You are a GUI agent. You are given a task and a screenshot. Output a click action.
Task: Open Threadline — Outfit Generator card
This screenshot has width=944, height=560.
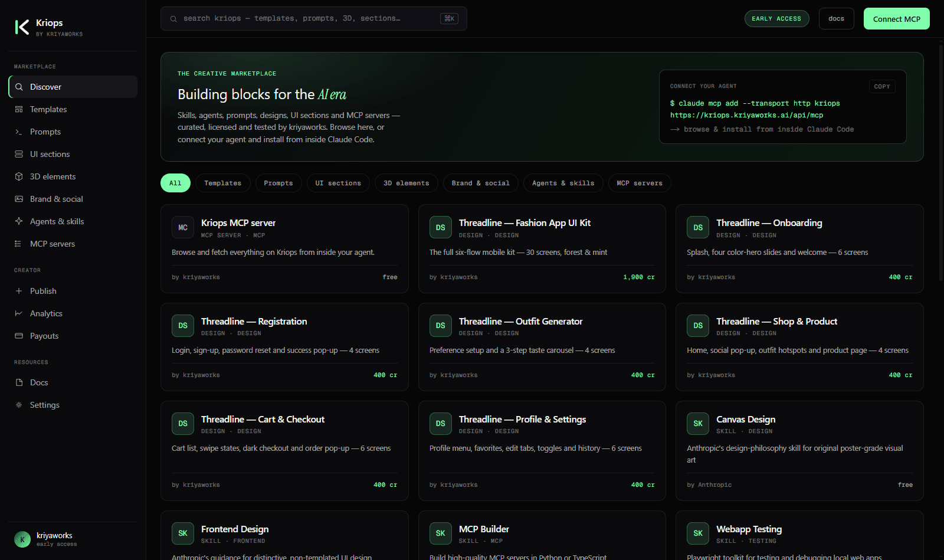click(x=542, y=347)
